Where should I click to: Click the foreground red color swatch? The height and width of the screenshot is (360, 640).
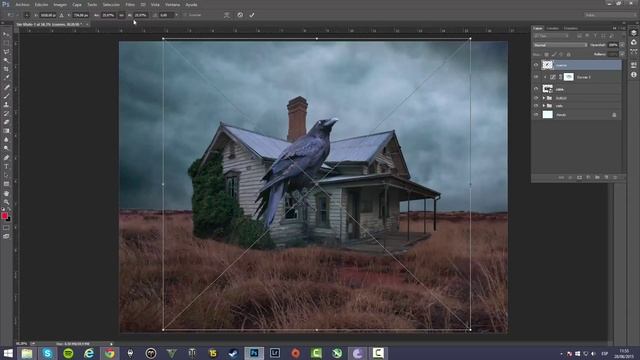[4, 216]
